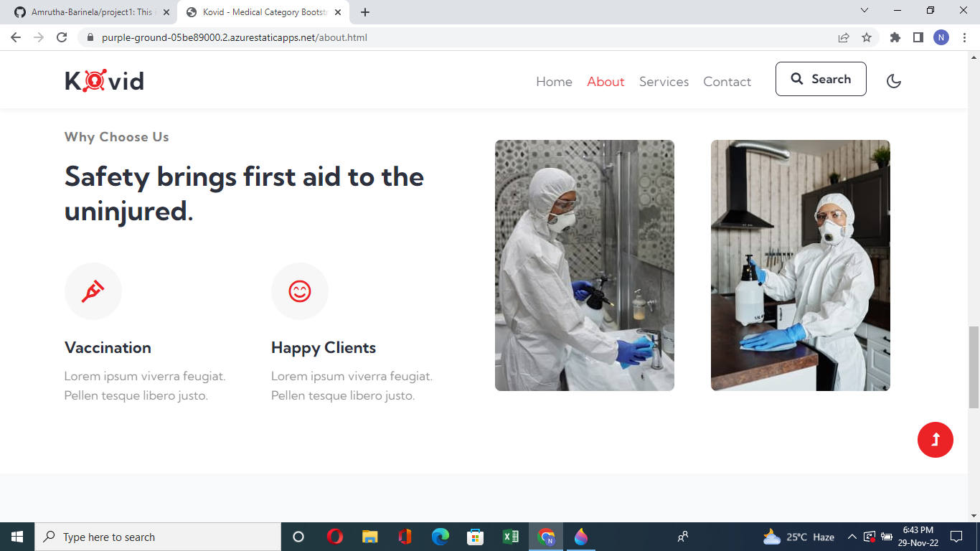Click the profile avatar labeled N
Viewport: 980px width, 551px height.
(941, 37)
